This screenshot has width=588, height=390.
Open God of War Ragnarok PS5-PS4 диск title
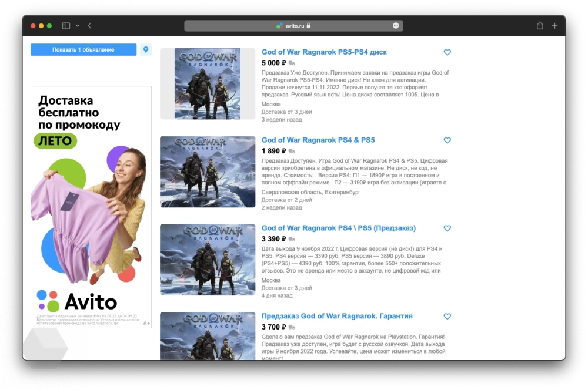(324, 52)
